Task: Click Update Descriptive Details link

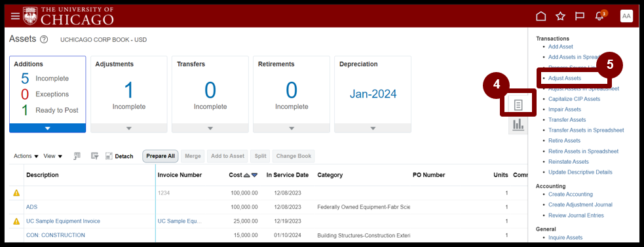Action: (580, 172)
